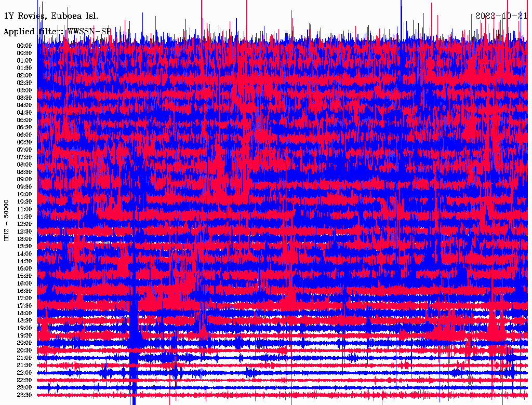
Task: Click the date label in top-right corner
Action: (502, 16)
